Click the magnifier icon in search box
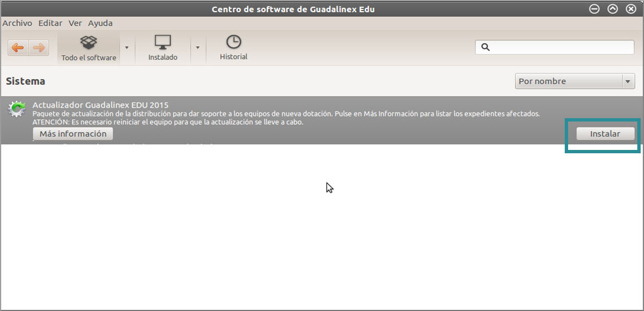Viewport: 644px width, 311px height. coord(485,47)
